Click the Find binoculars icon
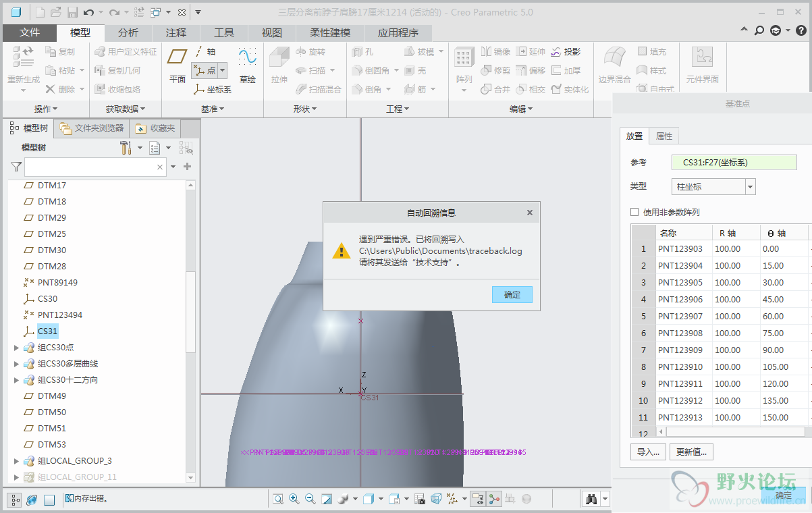Viewport: 812px width, 513px height. pyautogui.click(x=592, y=499)
